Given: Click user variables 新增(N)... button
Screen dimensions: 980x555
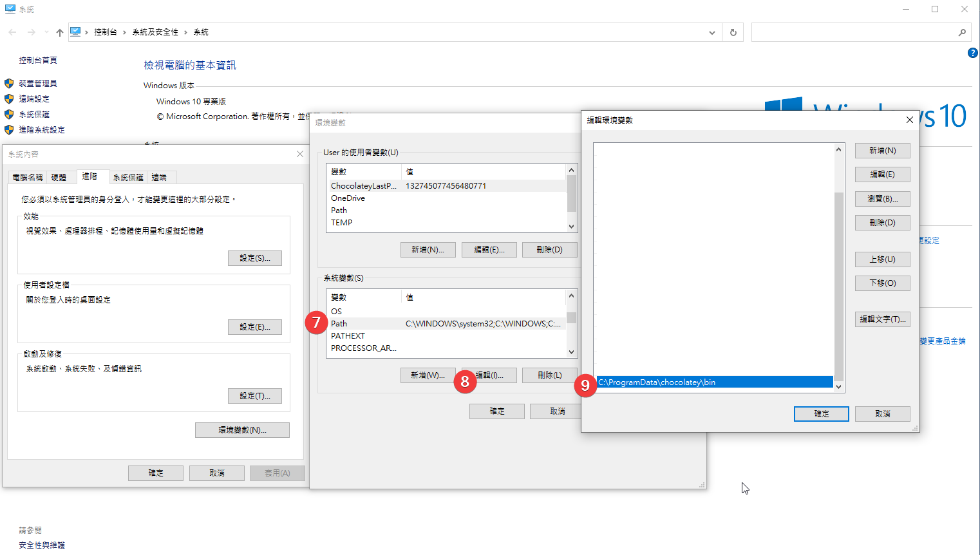Looking at the screenshot, I should tap(428, 250).
